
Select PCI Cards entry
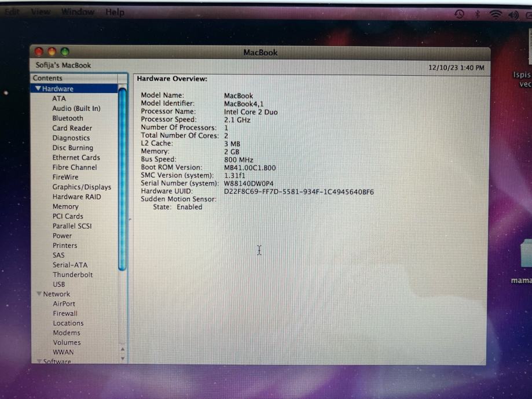tap(68, 216)
